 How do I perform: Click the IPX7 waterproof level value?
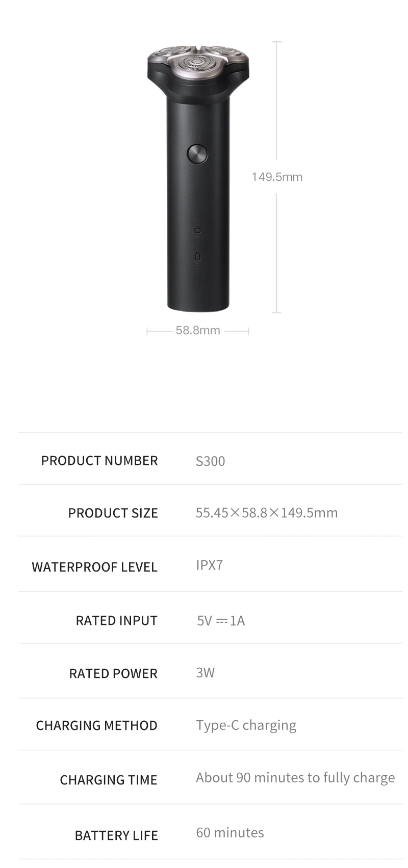[x=209, y=565]
